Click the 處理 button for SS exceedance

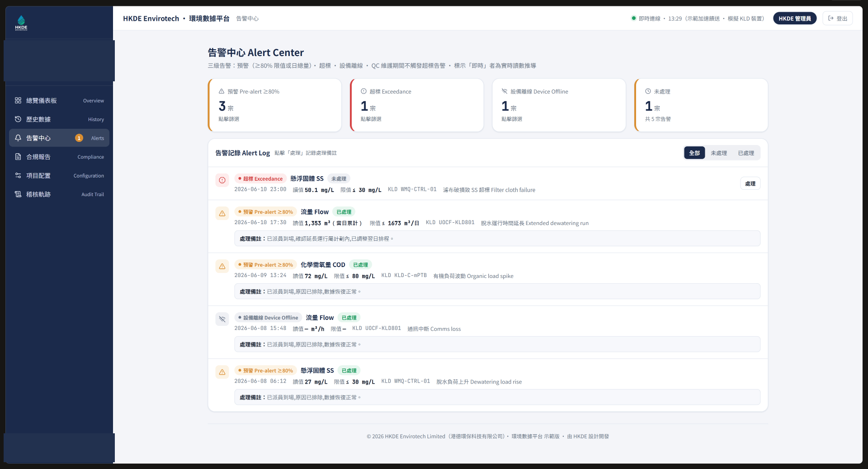(x=750, y=183)
